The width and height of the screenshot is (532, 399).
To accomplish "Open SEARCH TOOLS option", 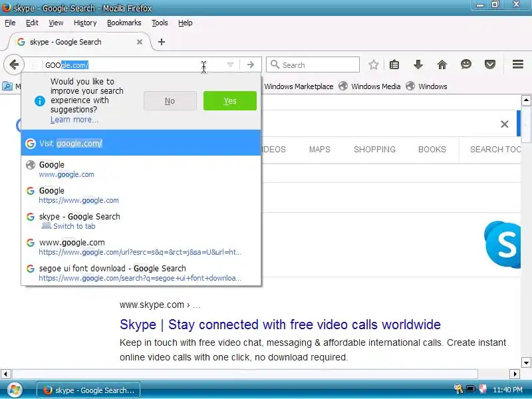I will (495, 150).
